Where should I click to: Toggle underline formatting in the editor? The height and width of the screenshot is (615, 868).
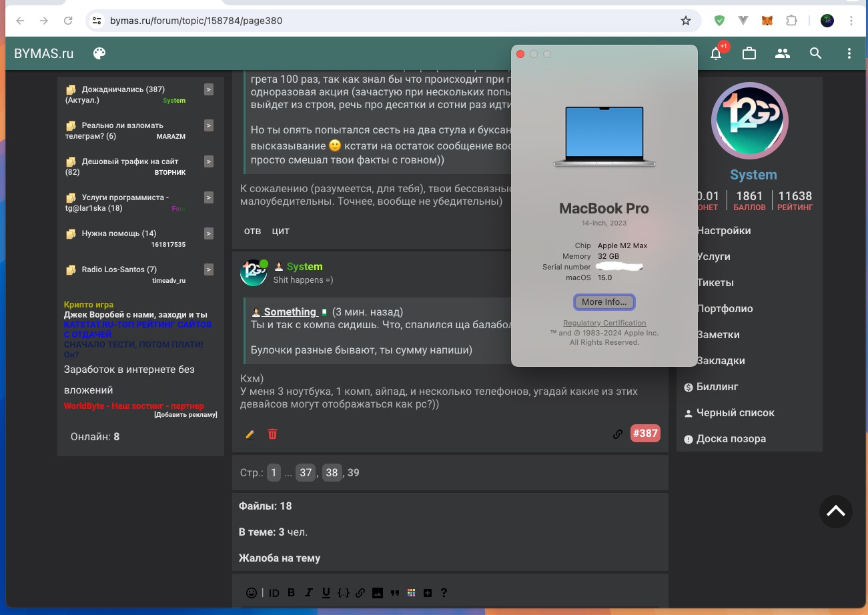tap(326, 592)
